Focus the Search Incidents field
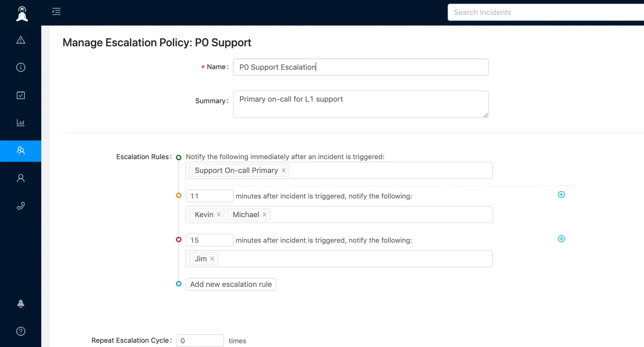 (x=545, y=12)
